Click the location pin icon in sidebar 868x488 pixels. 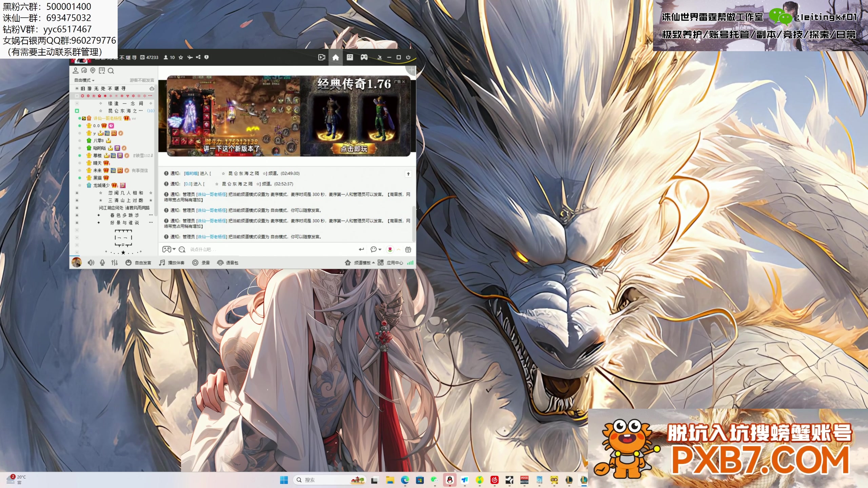pyautogui.click(x=93, y=70)
